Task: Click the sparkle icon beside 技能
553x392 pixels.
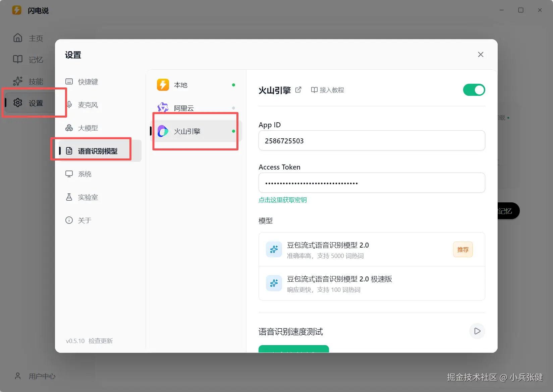Action: coord(18,81)
